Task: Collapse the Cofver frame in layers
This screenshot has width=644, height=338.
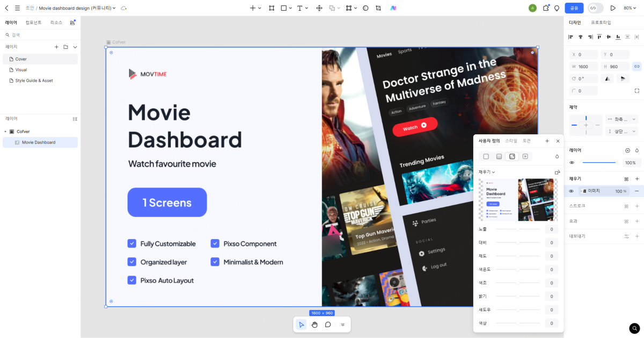Action: pos(5,132)
